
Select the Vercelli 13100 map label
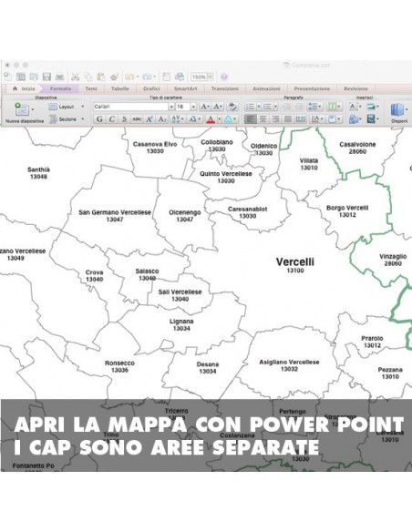[x=295, y=265]
